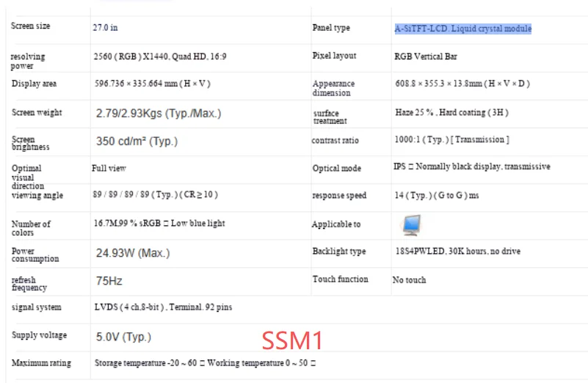Select the 'RGB Vertical Bar' value
The width and height of the screenshot is (588, 383).
point(426,56)
